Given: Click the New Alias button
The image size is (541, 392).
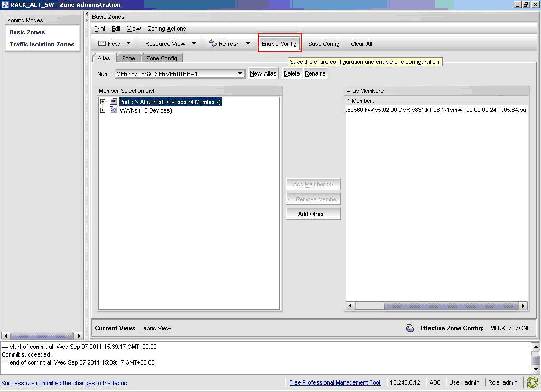Looking at the screenshot, I should click(x=263, y=73).
